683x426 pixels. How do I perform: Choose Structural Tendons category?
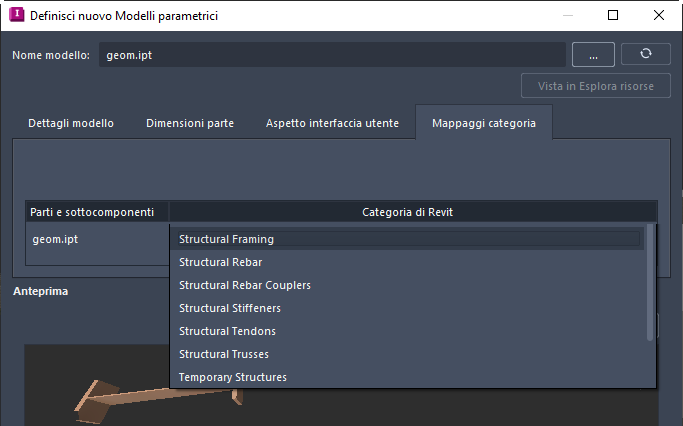point(407,331)
